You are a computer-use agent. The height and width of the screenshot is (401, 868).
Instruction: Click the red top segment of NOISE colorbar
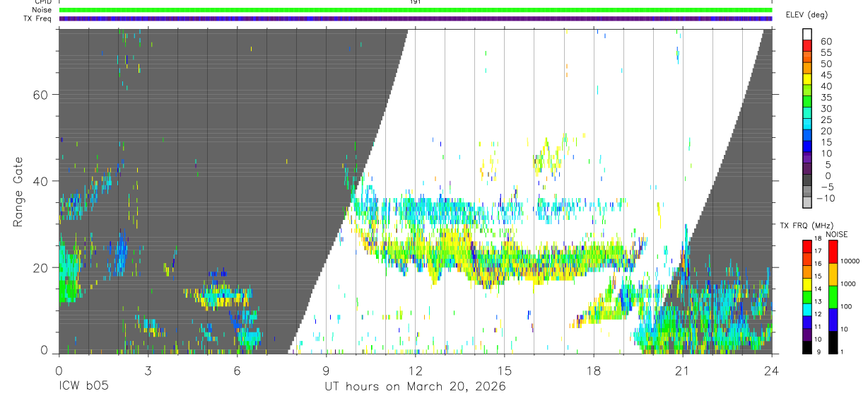(x=833, y=252)
